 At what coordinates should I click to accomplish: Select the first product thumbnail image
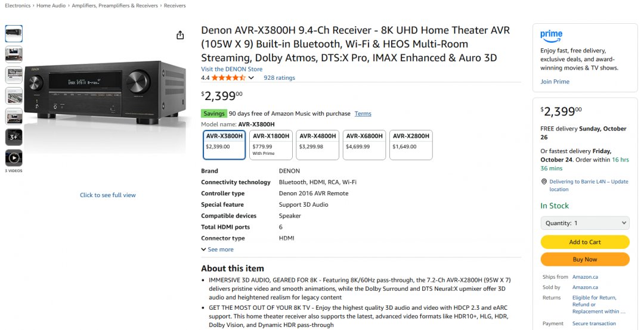tap(14, 33)
